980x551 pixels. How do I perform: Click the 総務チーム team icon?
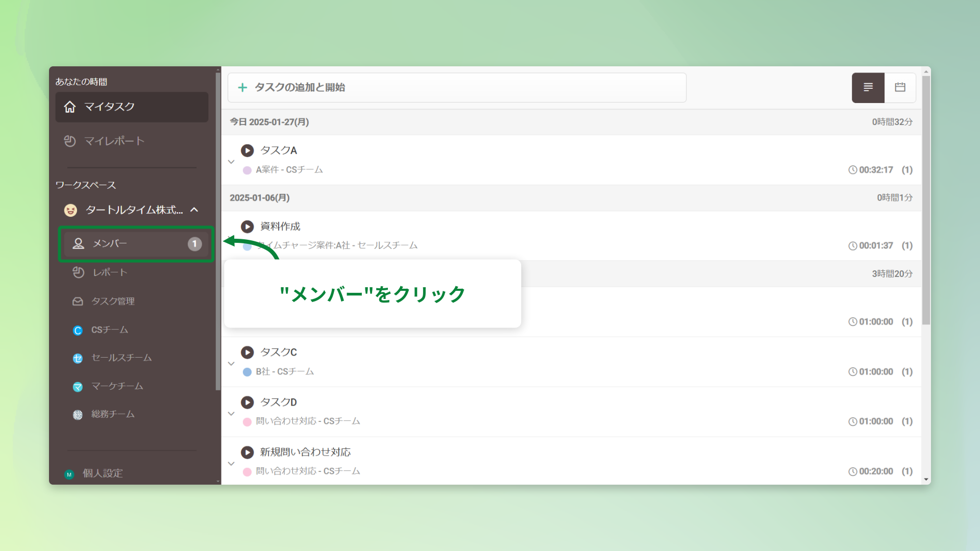click(78, 414)
